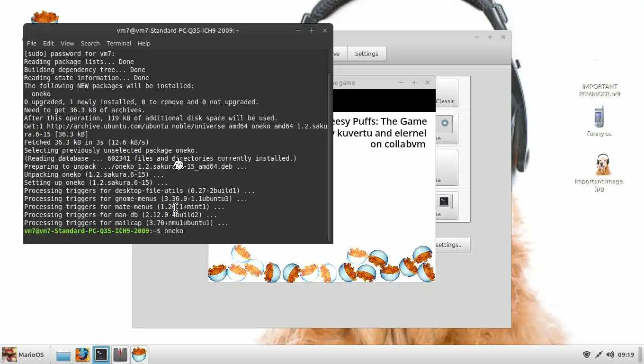The image size is (644, 364).
Task: Click the 'settings...' button in background window
Action: coord(452,245)
